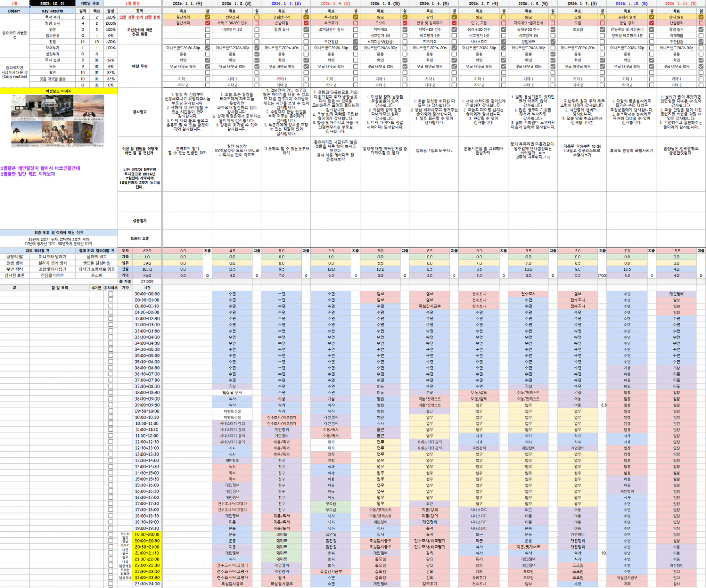The image size is (706, 588).
Task: Click the '2026. 1. 10. (토)' date header
Action: click(x=631, y=3)
